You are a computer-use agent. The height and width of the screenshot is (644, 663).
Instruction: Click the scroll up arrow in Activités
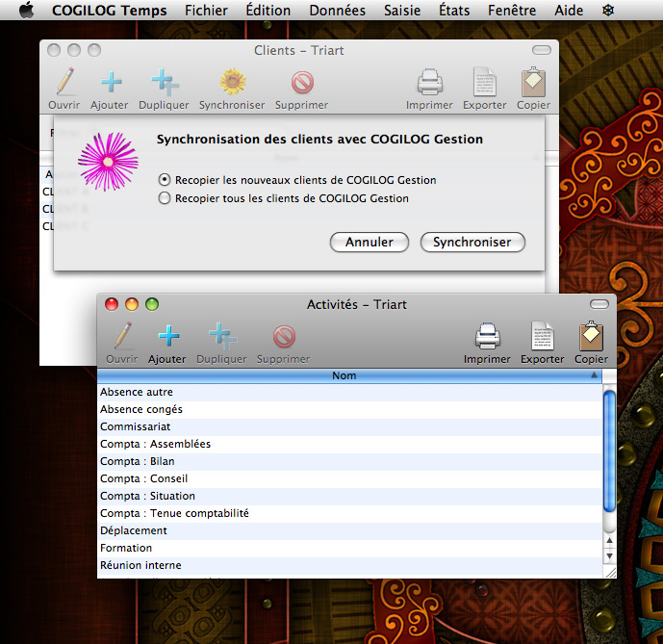609,540
